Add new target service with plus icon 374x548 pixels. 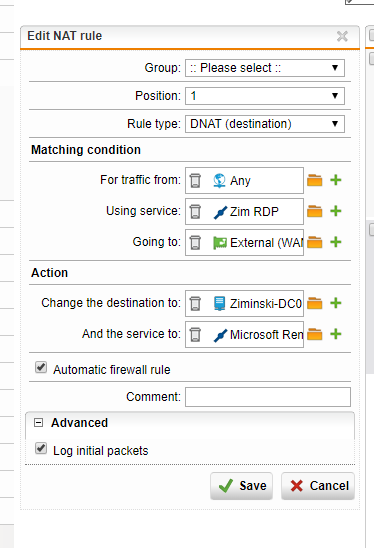coord(336,334)
